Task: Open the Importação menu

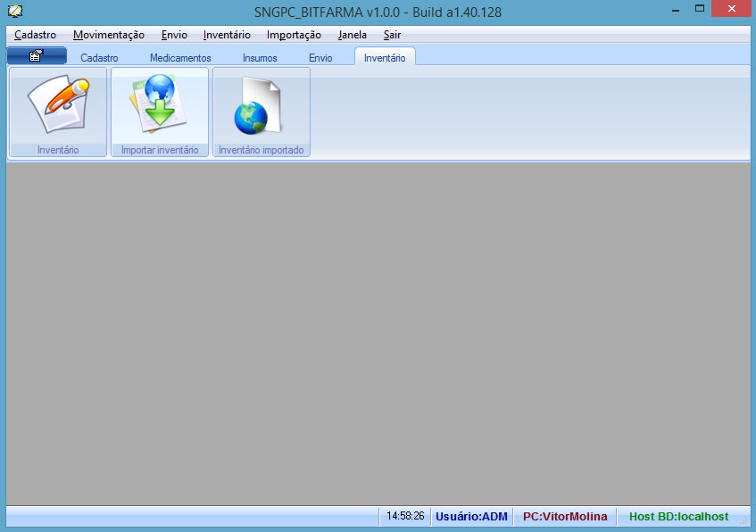Action: (294, 35)
